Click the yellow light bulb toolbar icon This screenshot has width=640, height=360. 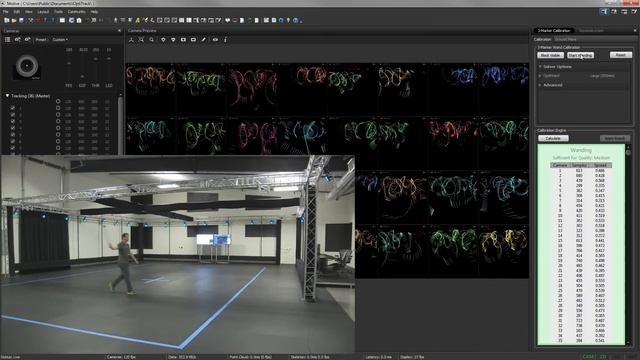pyautogui.click(x=288, y=20)
